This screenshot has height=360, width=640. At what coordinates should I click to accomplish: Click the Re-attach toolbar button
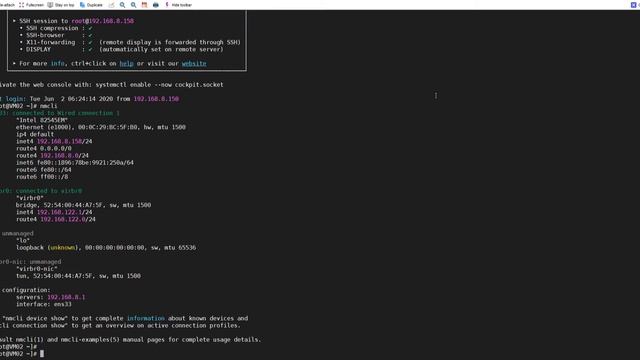(x=7, y=5)
